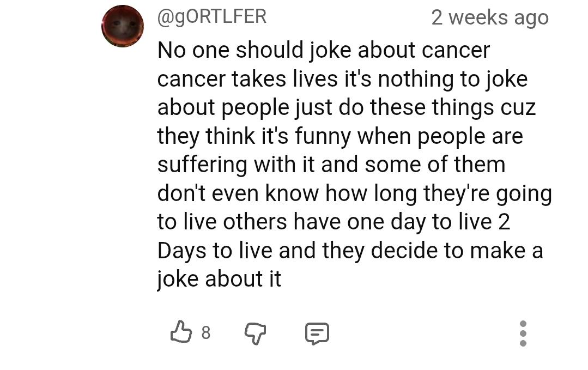Dislike the comment with thumbs down icon
588x370 pixels.
point(254,332)
